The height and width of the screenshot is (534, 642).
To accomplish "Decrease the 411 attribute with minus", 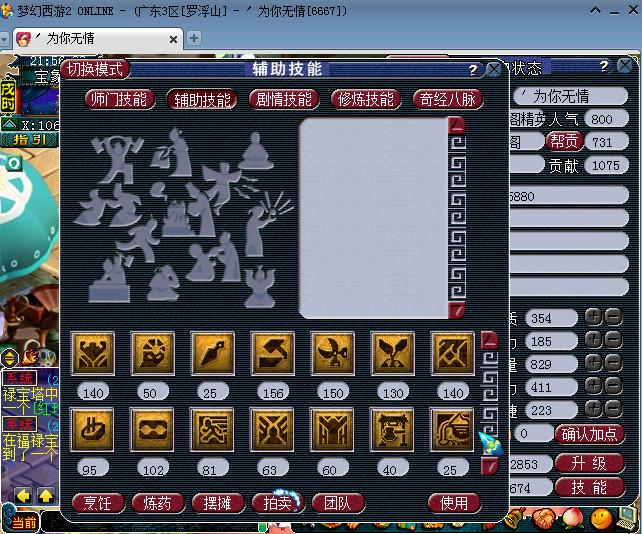I will click(614, 386).
